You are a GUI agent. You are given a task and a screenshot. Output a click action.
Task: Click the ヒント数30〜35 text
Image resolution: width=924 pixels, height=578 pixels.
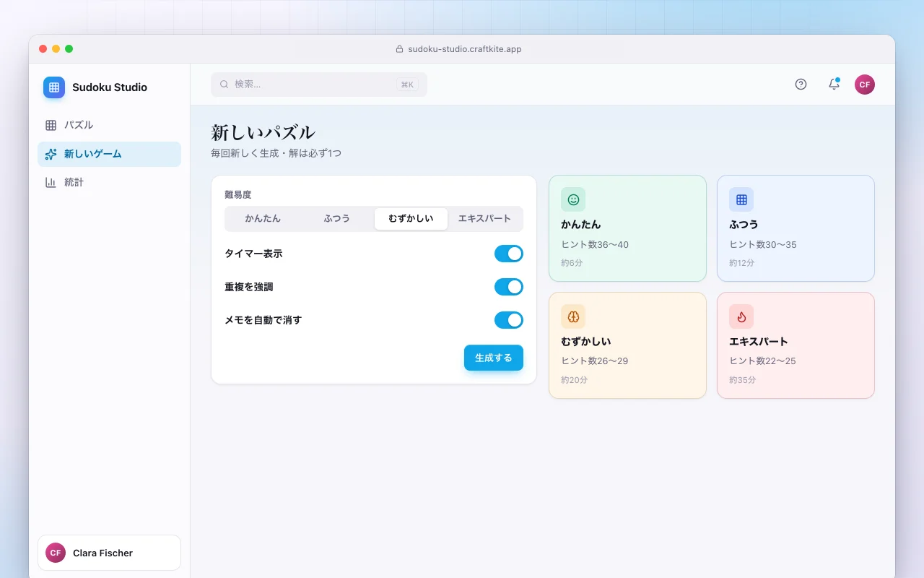pyautogui.click(x=763, y=245)
